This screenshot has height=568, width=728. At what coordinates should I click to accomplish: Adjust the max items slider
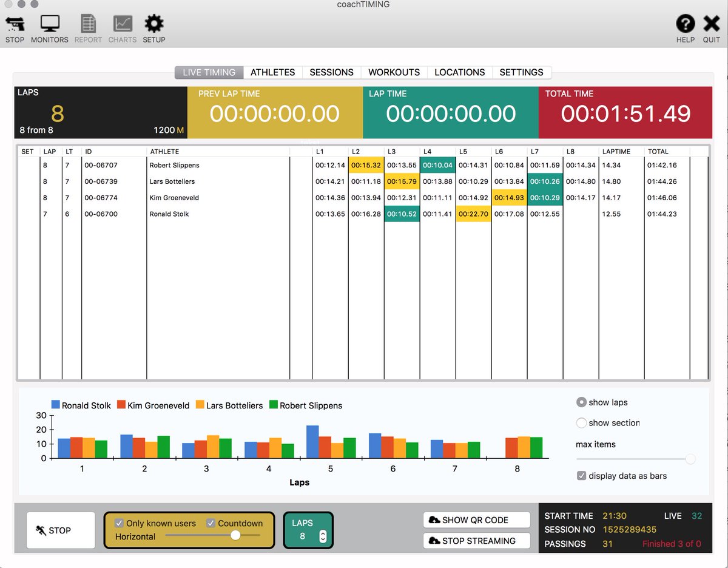[x=690, y=459]
